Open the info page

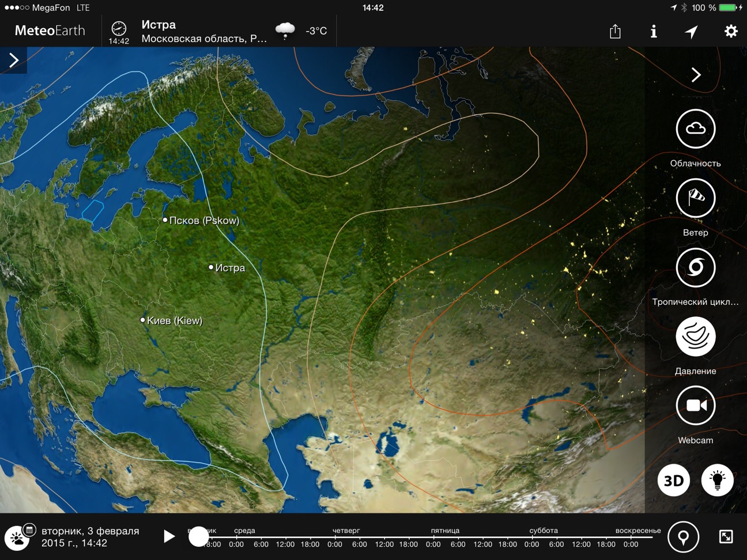click(x=653, y=31)
